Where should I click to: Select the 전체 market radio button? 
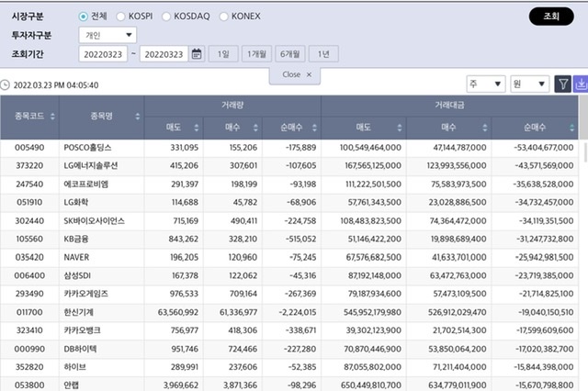84,17
